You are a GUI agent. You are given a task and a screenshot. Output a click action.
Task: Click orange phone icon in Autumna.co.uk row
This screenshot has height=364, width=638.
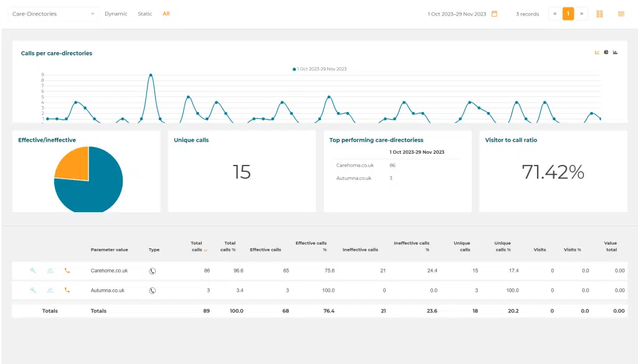(x=67, y=291)
